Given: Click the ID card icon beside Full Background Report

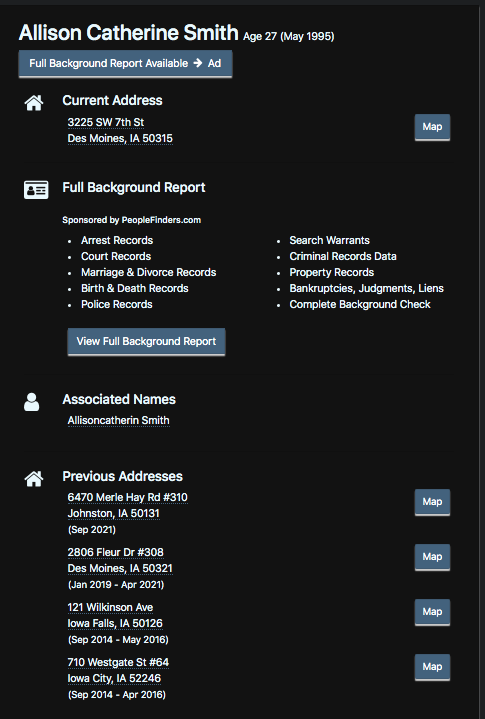Looking at the screenshot, I should click(x=36, y=189).
